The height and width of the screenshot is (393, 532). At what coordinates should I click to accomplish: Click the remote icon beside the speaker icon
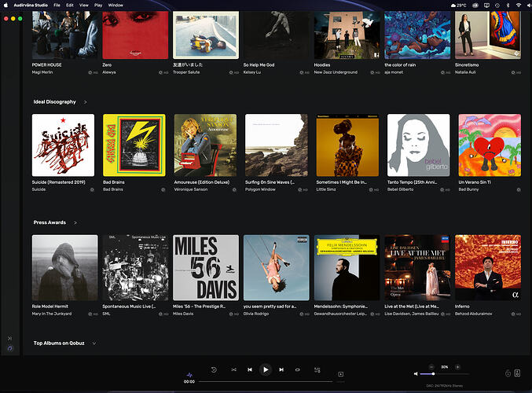click(508, 373)
